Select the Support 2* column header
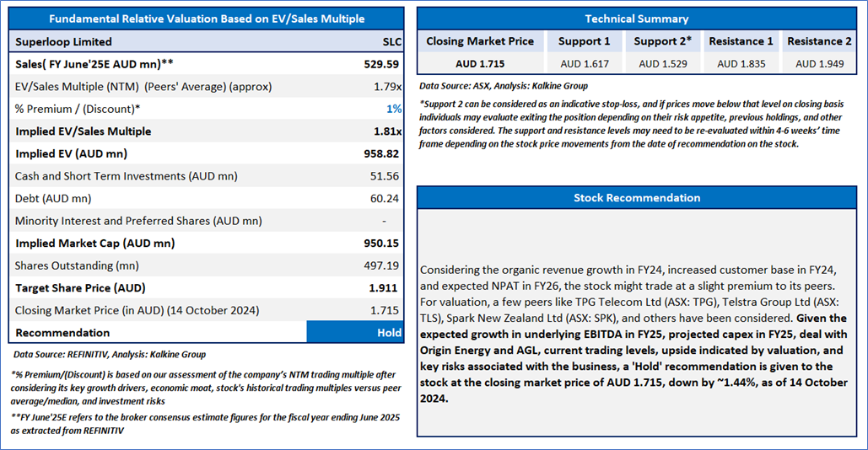The height and width of the screenshot is (450, 868). (663, 41)
